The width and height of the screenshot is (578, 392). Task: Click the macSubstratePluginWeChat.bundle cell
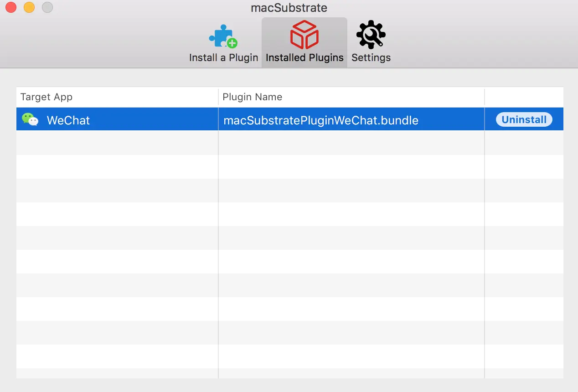320,120
